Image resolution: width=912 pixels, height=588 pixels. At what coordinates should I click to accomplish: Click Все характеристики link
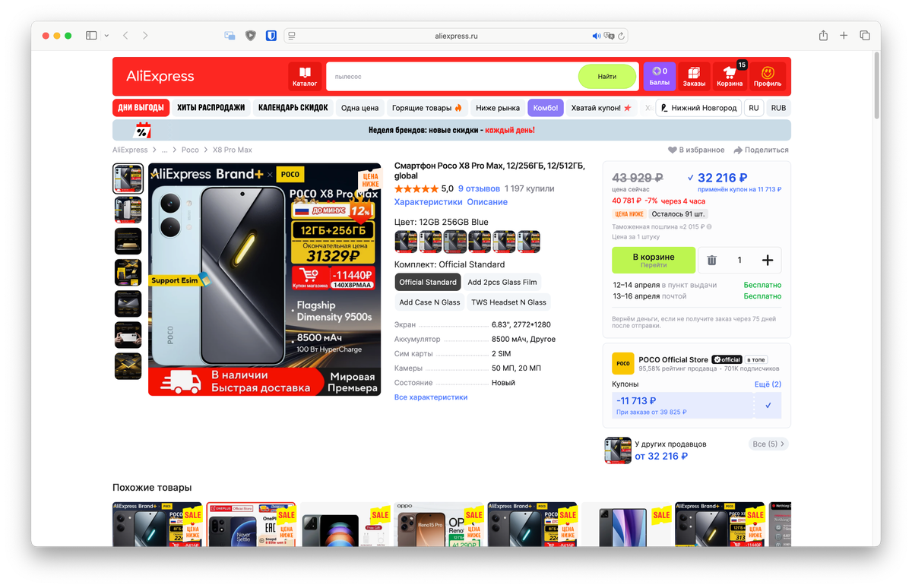[x=431, y=397]
